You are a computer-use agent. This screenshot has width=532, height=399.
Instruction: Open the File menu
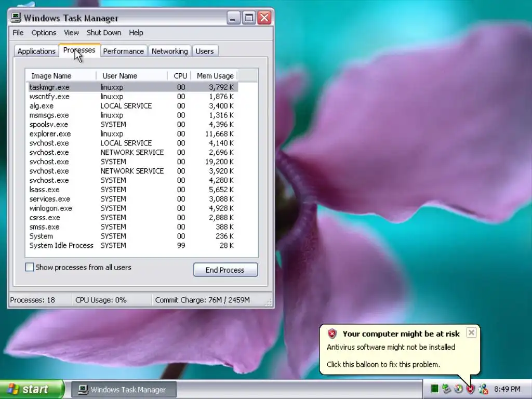coord(18,33)
